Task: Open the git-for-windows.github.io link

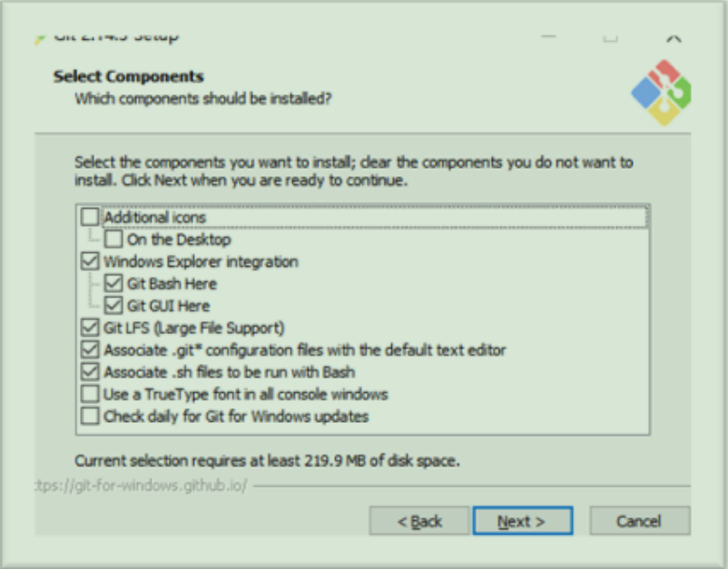Action: [x=141, y=486]
